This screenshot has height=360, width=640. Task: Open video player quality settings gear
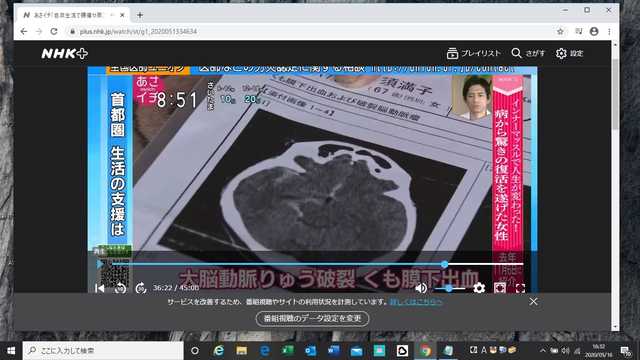(479, 288)
